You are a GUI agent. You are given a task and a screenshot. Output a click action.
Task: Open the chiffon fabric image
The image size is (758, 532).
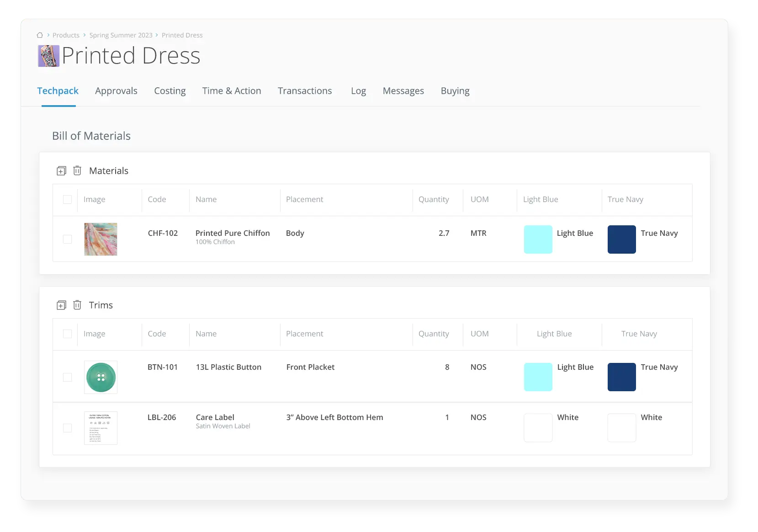(101, 239)
